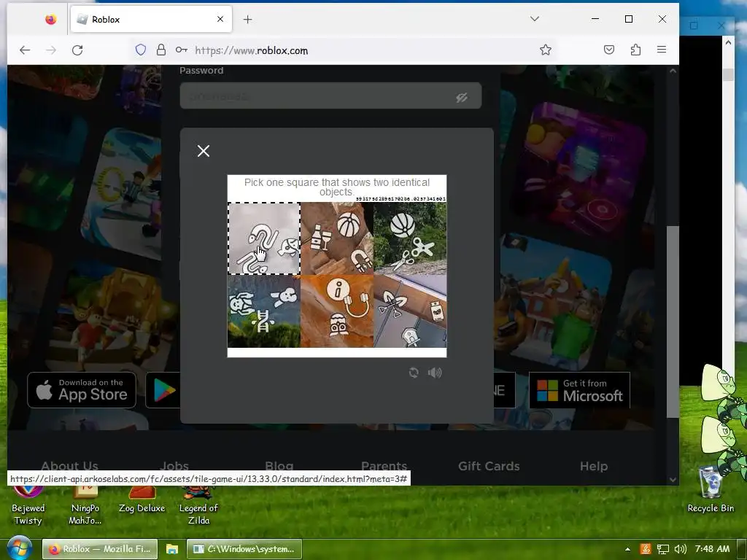747x560 pixels.
Task: Reload the Roblox page
Action: (x=77, y=50)
